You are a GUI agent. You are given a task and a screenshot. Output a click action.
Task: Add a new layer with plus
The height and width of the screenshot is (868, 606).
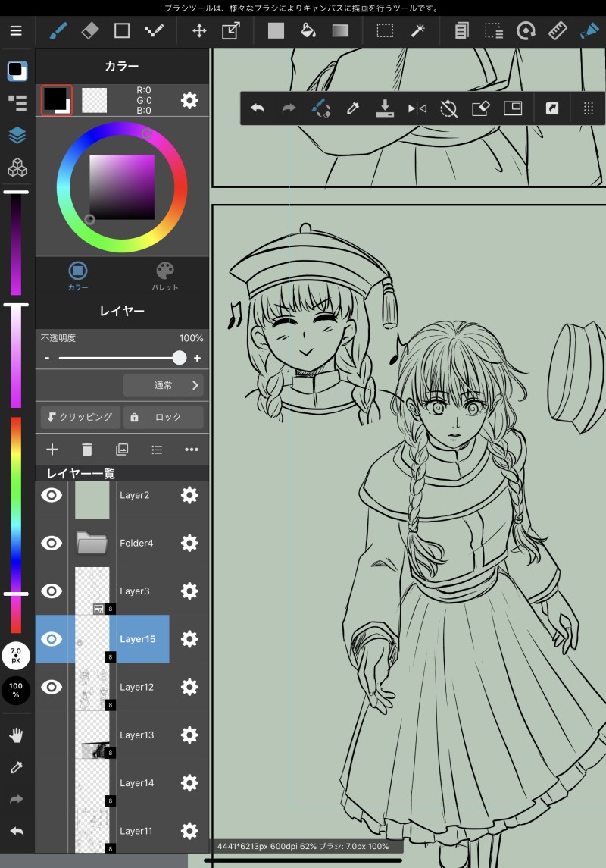[52, 450]
